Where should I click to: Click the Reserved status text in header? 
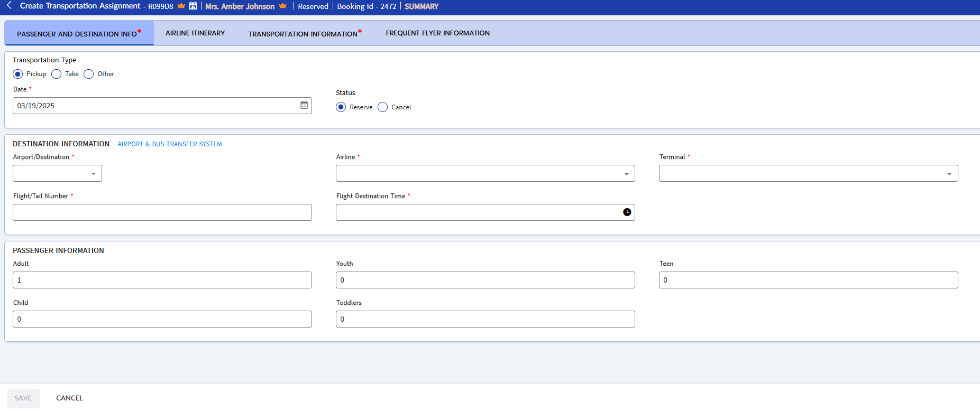(313, 6)
